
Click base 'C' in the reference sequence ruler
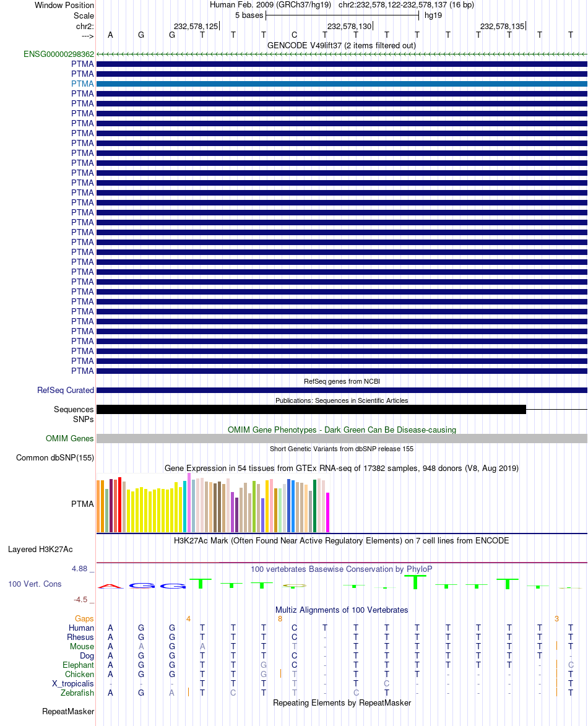click(295, 35)
